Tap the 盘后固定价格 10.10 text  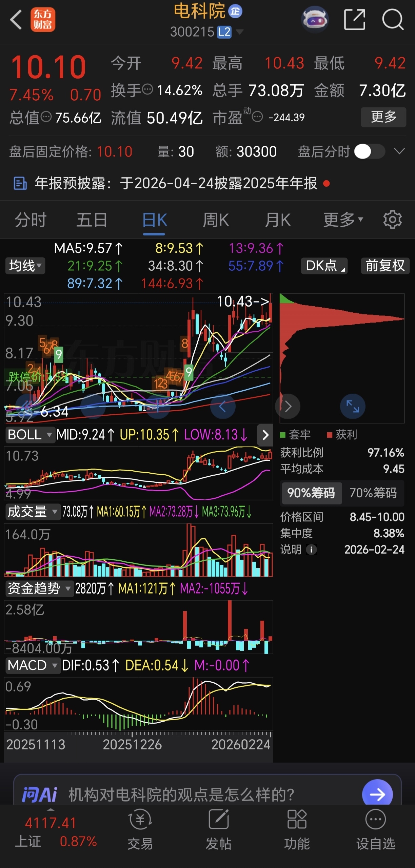tap(71, 151)
